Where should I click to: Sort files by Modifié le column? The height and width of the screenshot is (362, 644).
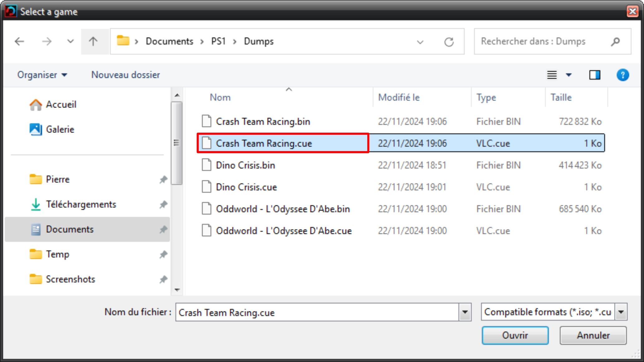point(399,97)
